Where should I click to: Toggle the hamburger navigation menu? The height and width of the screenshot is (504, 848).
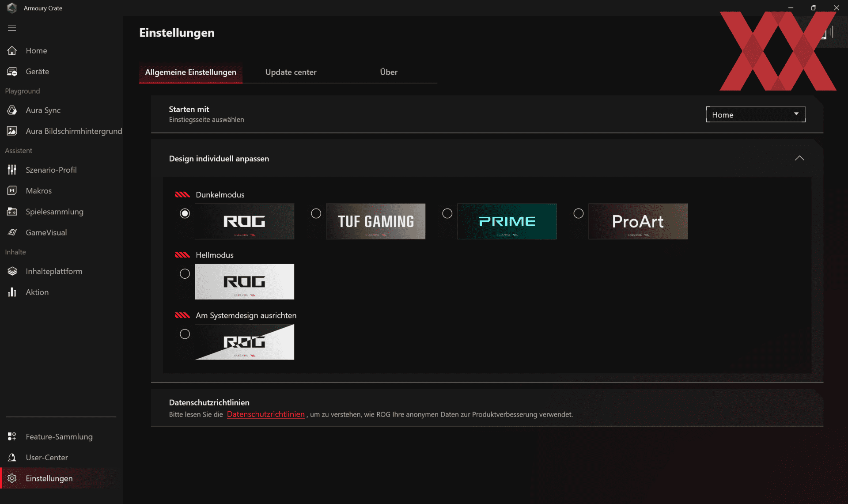tap(12, 28)
